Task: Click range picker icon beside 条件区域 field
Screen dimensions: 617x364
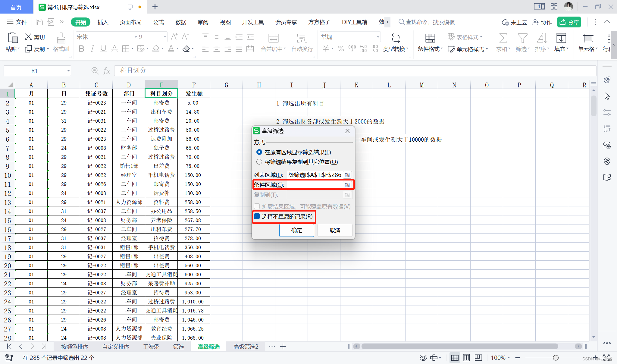Action: pos(347,185)
